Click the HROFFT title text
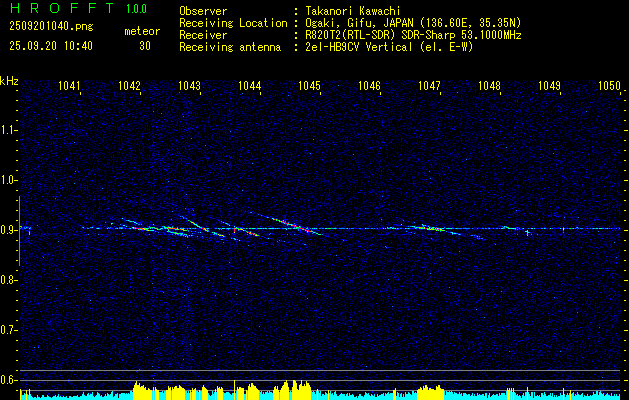 pyautogui.click(x=61, y=8)
